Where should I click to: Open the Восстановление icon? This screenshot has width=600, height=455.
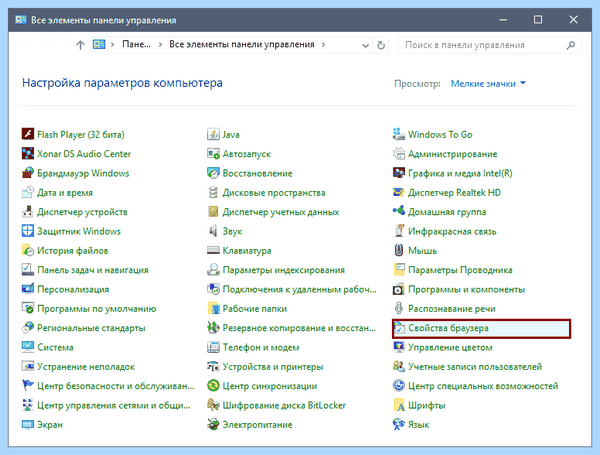pyautogui.click(x=213, y=173)
